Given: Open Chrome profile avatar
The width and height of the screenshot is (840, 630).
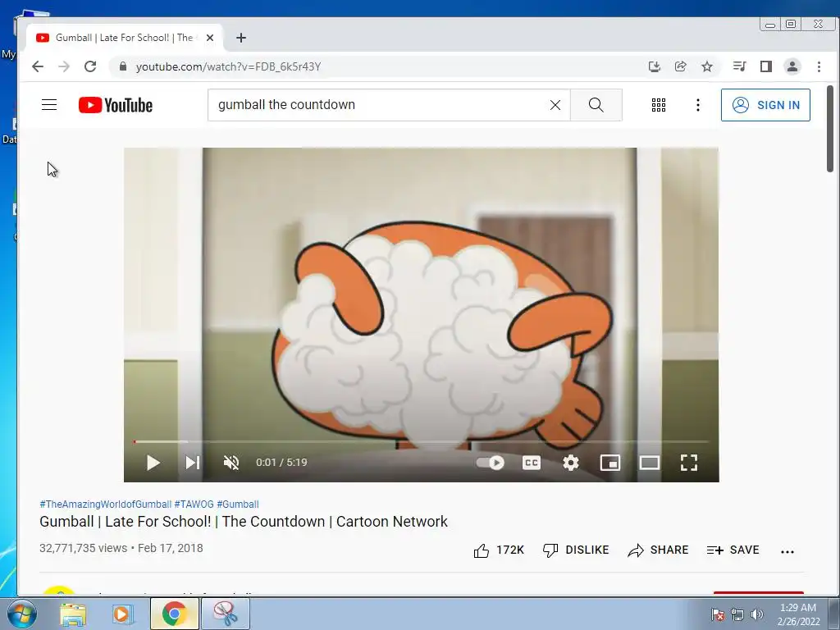Looking at the screenshot, I should [x=792, y=66].
